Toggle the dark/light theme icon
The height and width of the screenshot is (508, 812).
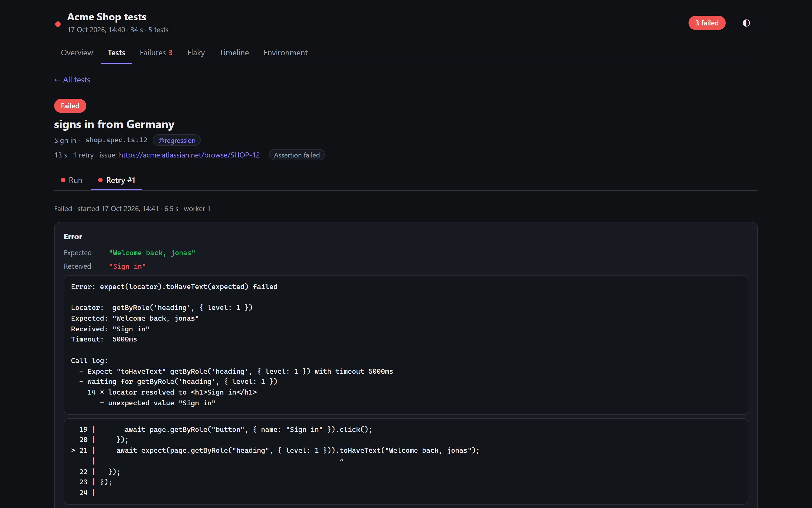point(746,23)
